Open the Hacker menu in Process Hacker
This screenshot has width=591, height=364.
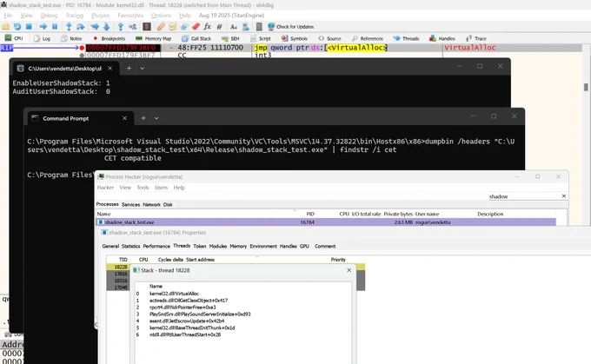coord(105,188)
